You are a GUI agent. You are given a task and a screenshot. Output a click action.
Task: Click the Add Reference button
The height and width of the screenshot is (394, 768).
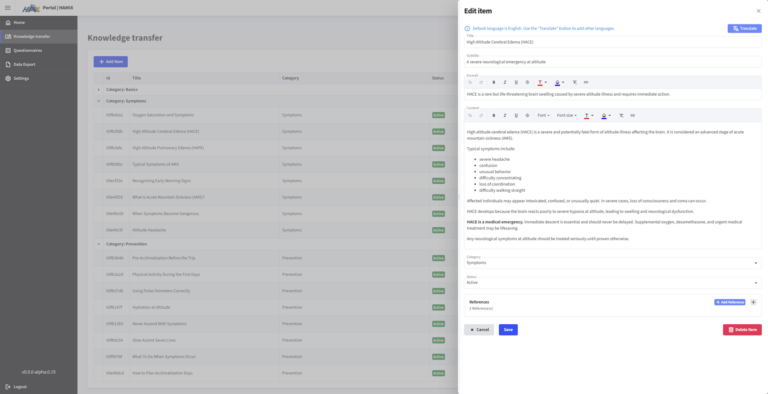click(730, 302)
